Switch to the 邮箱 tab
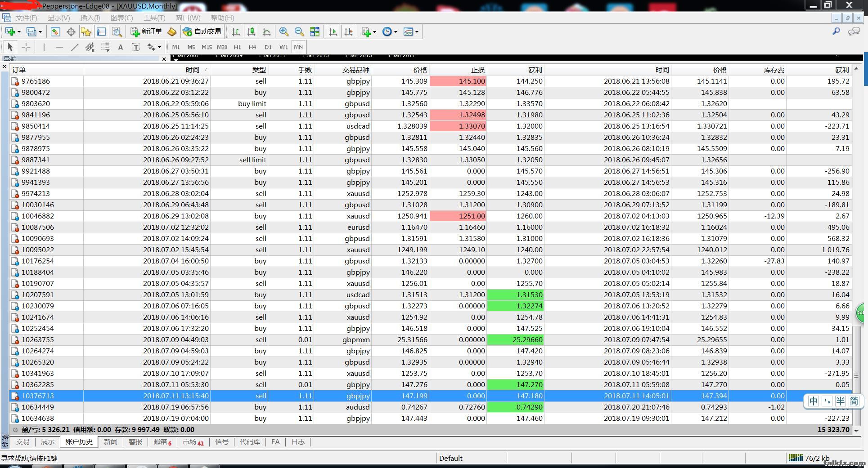868x468 pixels. 162,442
